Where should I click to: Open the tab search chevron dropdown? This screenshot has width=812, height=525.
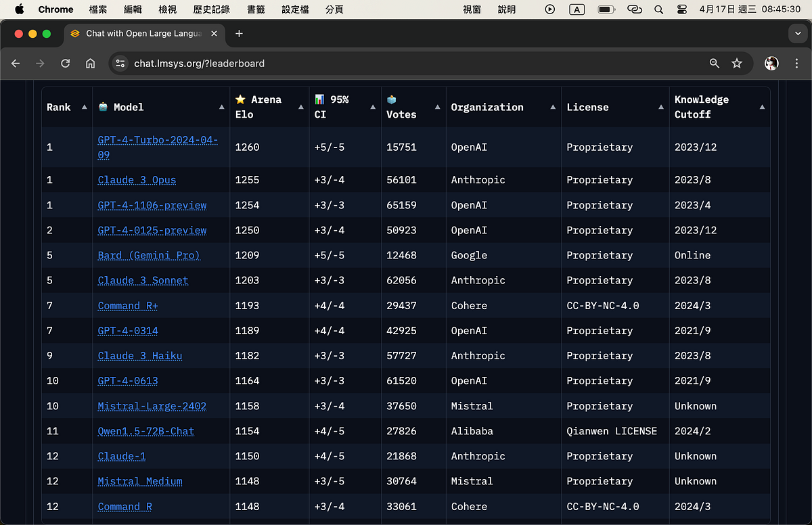click(x=796, y=33)
